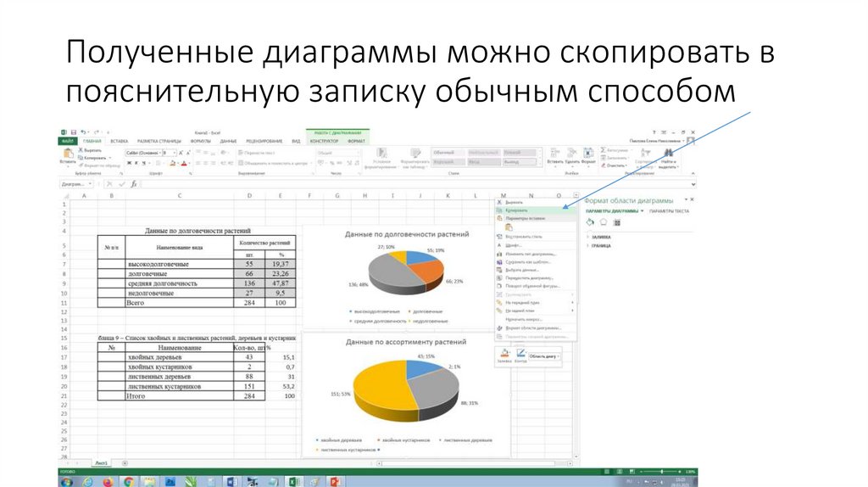Open the На передний план submenu

pyautogui.click(x=535, y=303)
